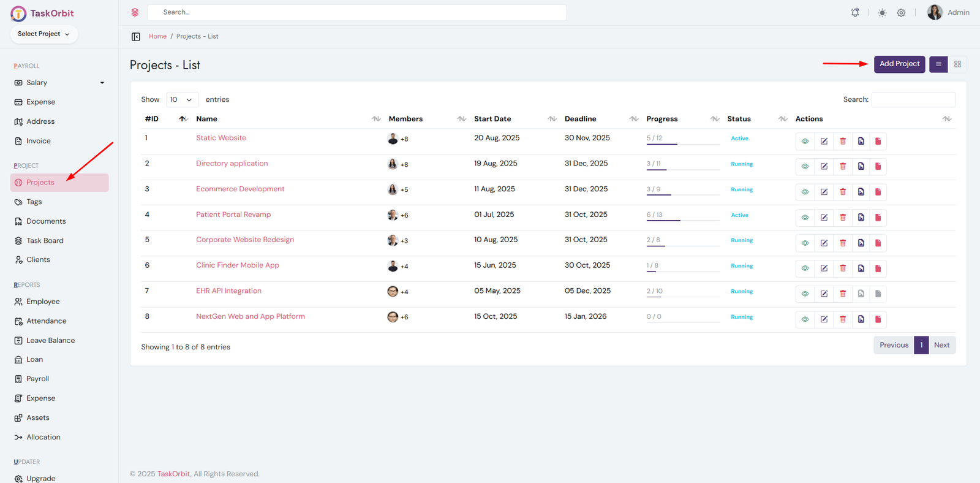Click progress bar of Corporate Website Redesign
The height and width of the screenshot is (483, 980).
click(682, 246)
